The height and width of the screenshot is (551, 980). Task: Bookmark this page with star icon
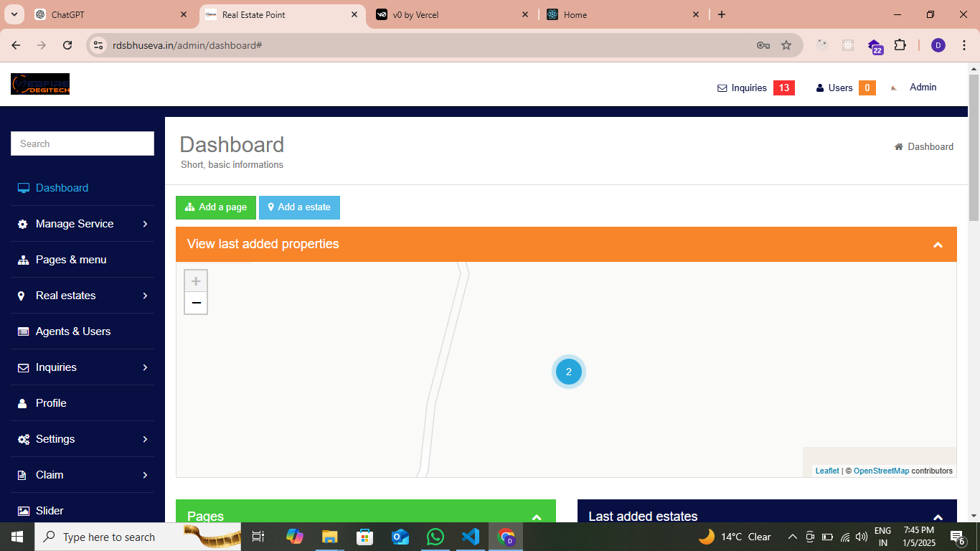(x=786, y=45)
